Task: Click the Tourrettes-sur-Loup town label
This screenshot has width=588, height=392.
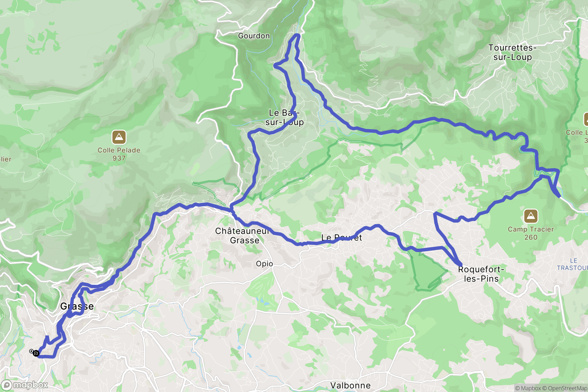Action: tap(513, 52)
